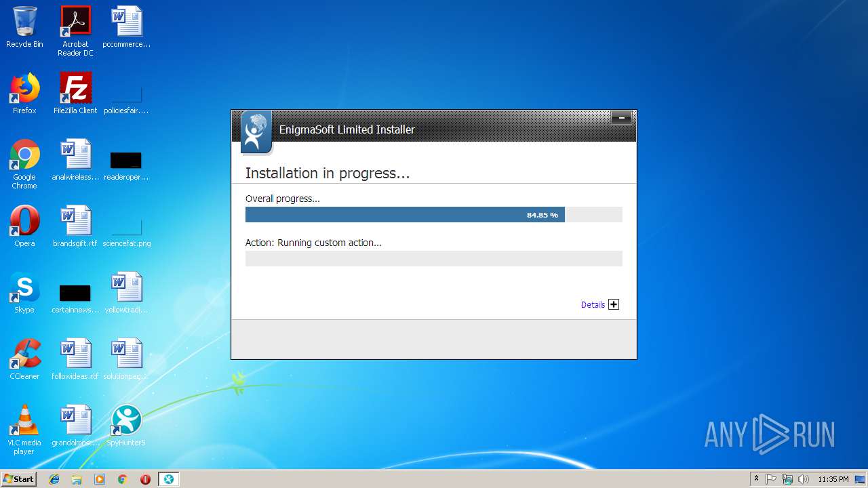Launch Skype from the desktop
Image resolution: width=868 pixels, height=488 pixels.
24,293
